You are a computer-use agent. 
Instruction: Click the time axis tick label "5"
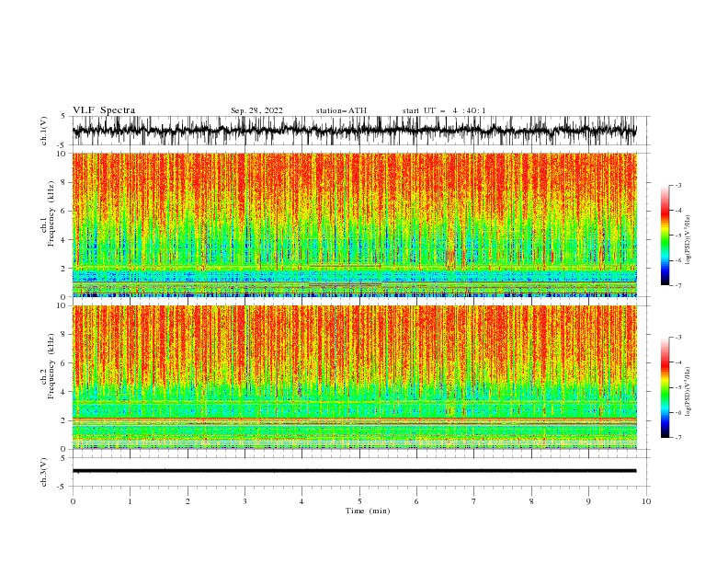[359, 501]
